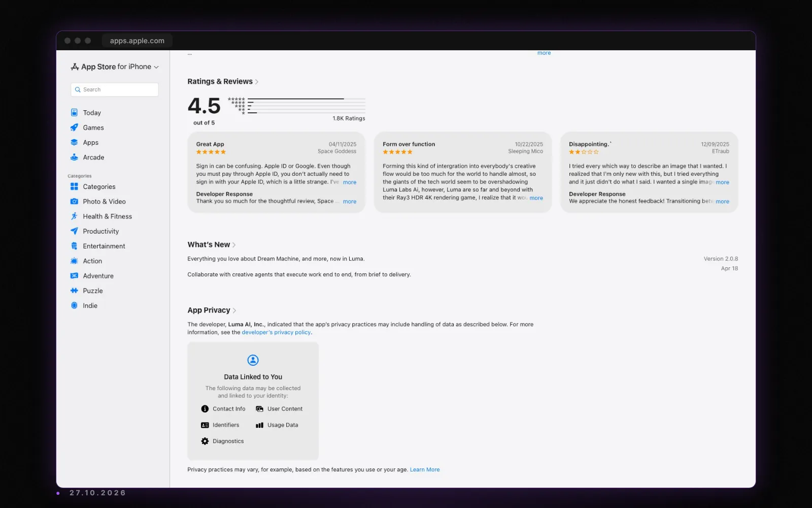The image size is (812, 508).
Task: Open the Disappointing review card by ETraub
Action: click(x=649, y=172)
